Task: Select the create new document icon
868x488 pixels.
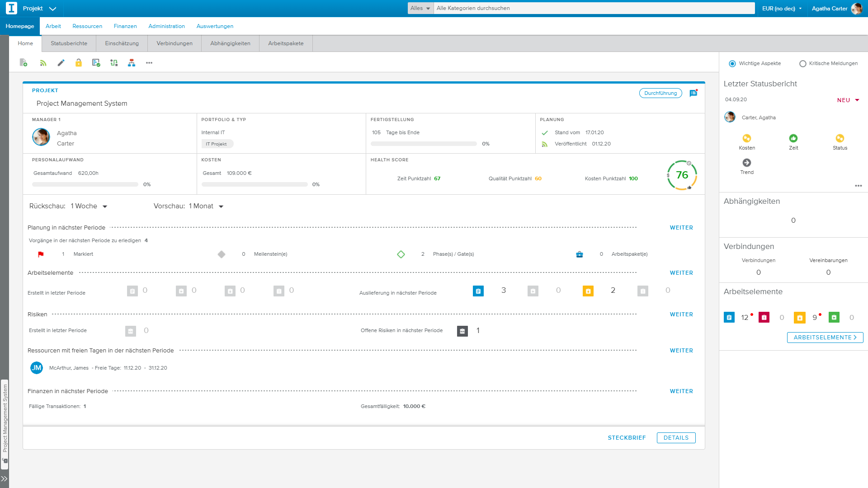Action: (x=23, y=63)
